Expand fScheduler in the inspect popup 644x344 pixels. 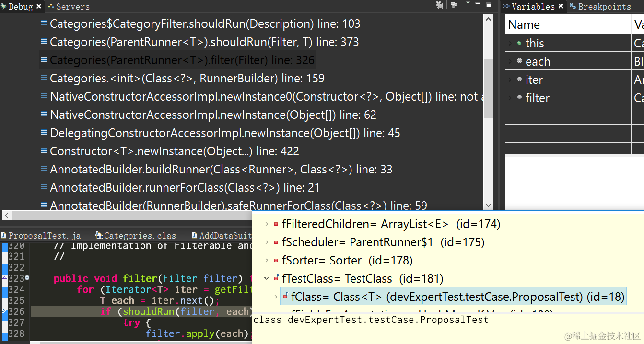tap(267, 242)
